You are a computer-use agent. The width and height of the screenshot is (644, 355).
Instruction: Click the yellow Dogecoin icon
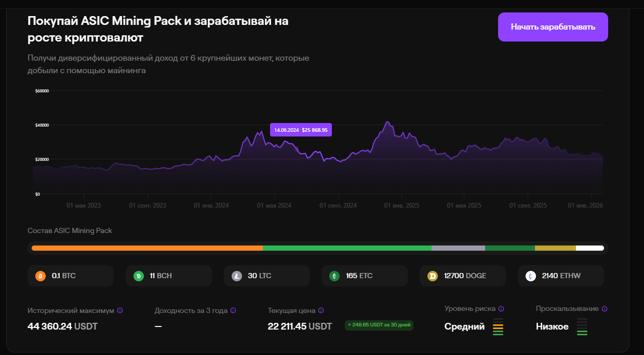click(x=433, y=276)
